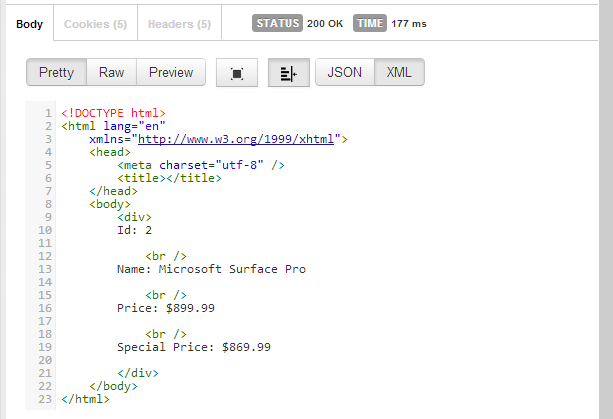Toggle the line wrap icon button
The height and width of the screenshot is (419, 613).
click(x=289, y=73)
